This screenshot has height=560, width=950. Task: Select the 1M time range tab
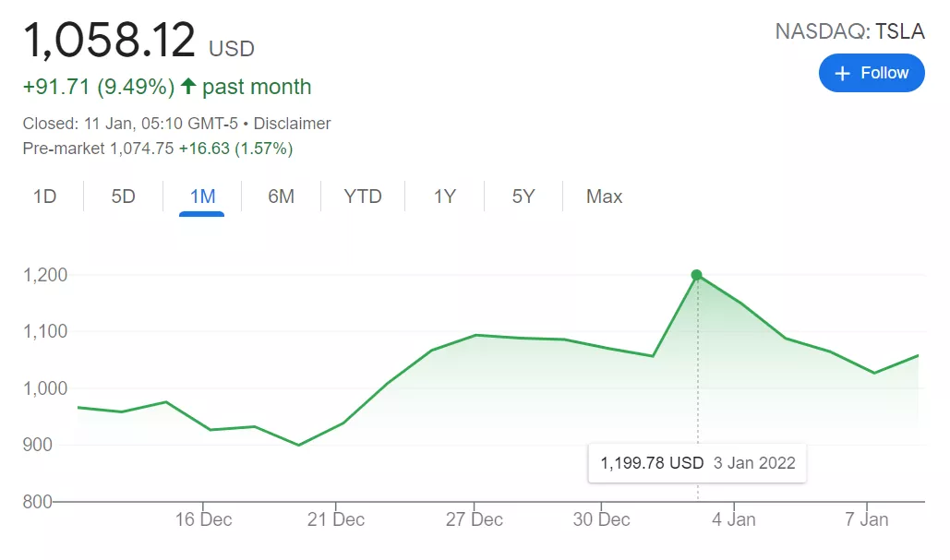pos(202,197)
